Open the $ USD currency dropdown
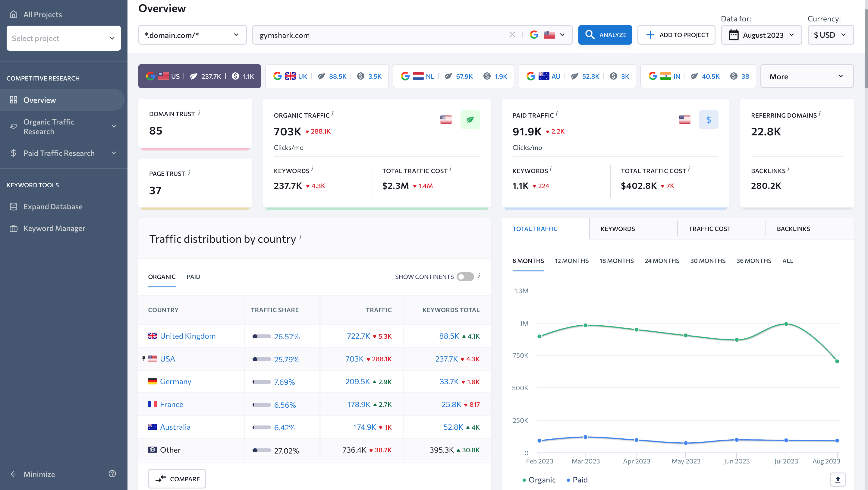The height and width of the screenshot is (490, 868). [831, 35]
